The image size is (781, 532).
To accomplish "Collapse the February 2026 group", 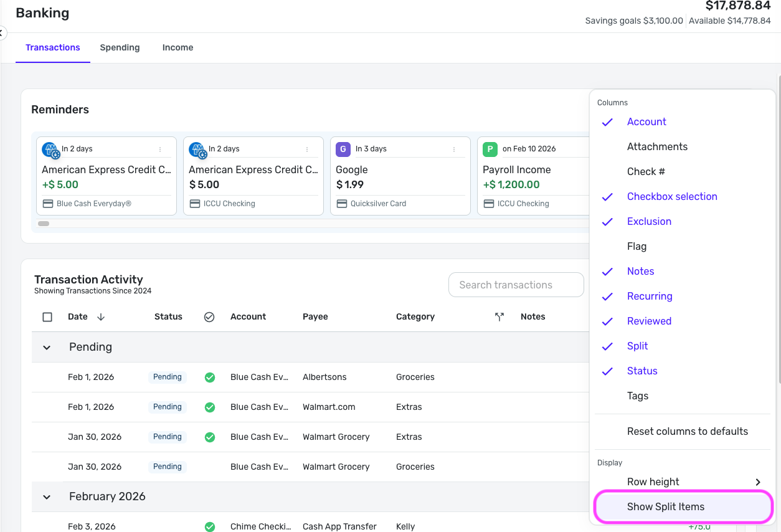I will (x=47, y=497).
